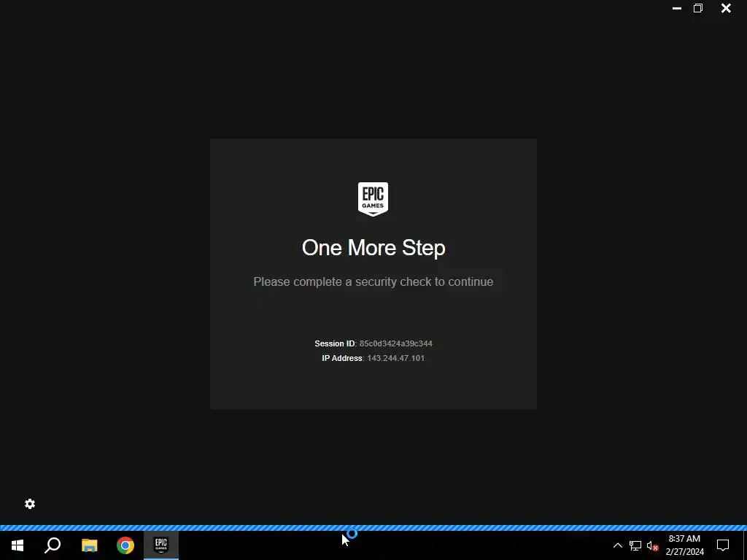The width and height of the screenshot is (747, 560).
Task: Show hidden system tray icons
Action: 617,545
